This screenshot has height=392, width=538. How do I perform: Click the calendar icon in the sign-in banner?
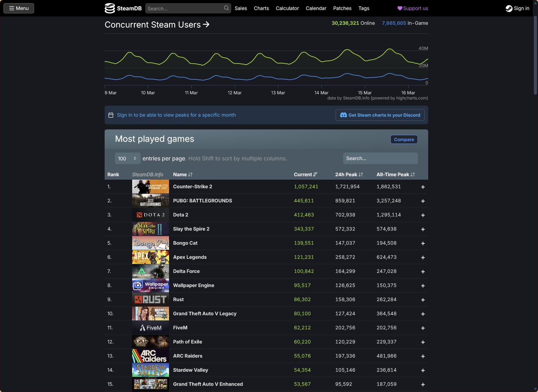click(x=111, y=115)
